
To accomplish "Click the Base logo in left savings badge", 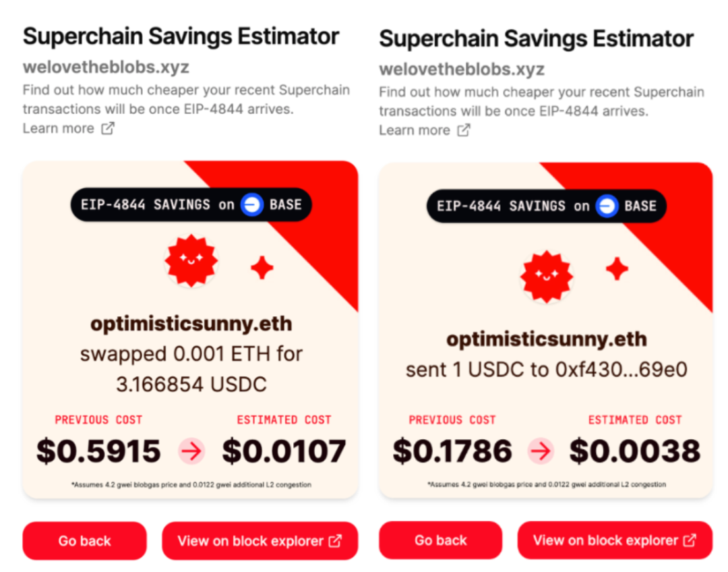I will coord(252,204).
